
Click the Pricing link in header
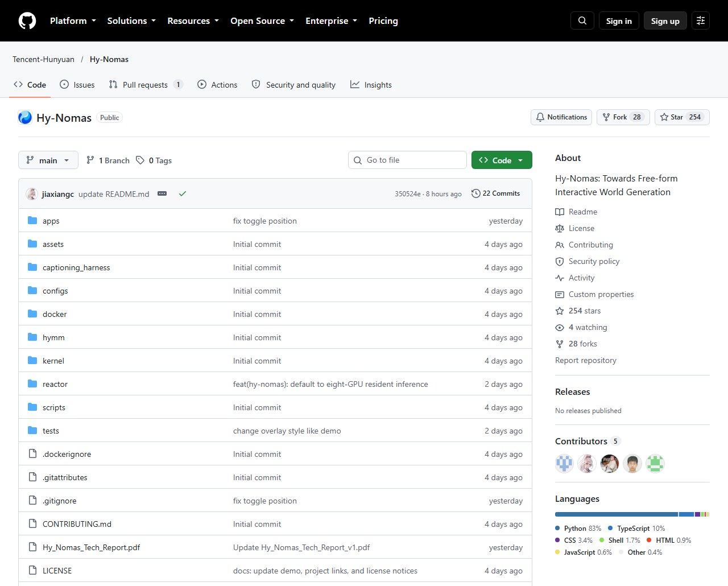click(x=383, y=20)
